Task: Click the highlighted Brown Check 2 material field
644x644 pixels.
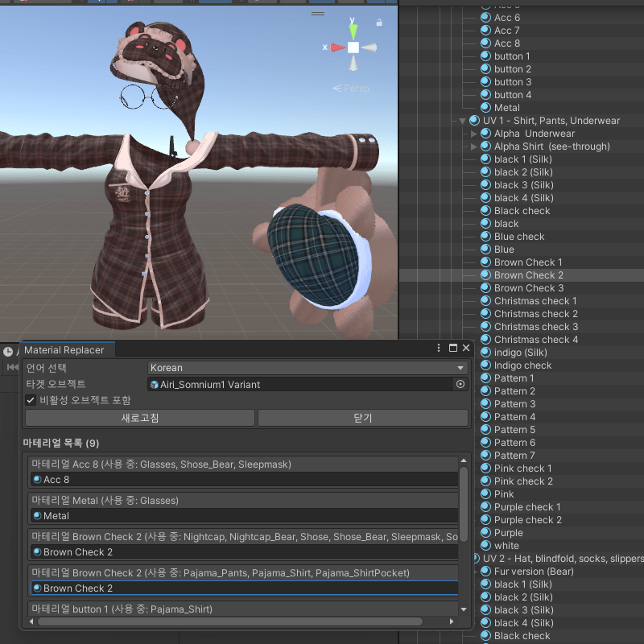Action: point(245,588)
